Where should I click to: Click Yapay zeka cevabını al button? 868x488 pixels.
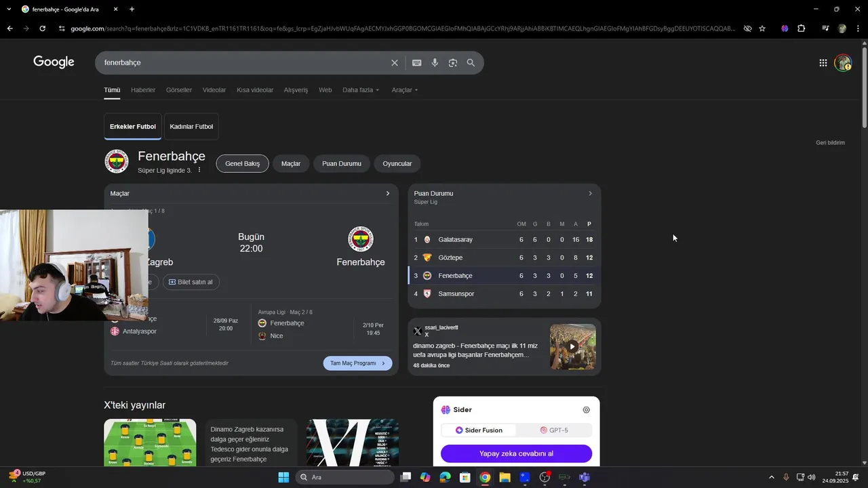tap(516, 453)
